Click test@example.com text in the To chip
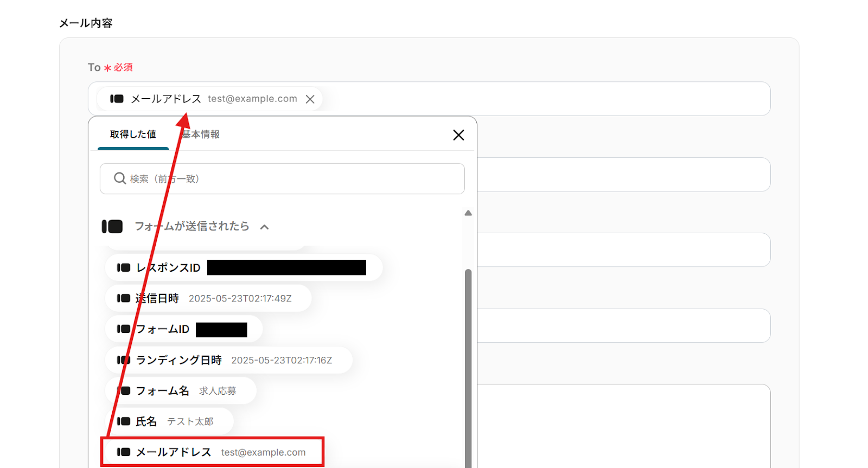868x468 pixels. 252,99
